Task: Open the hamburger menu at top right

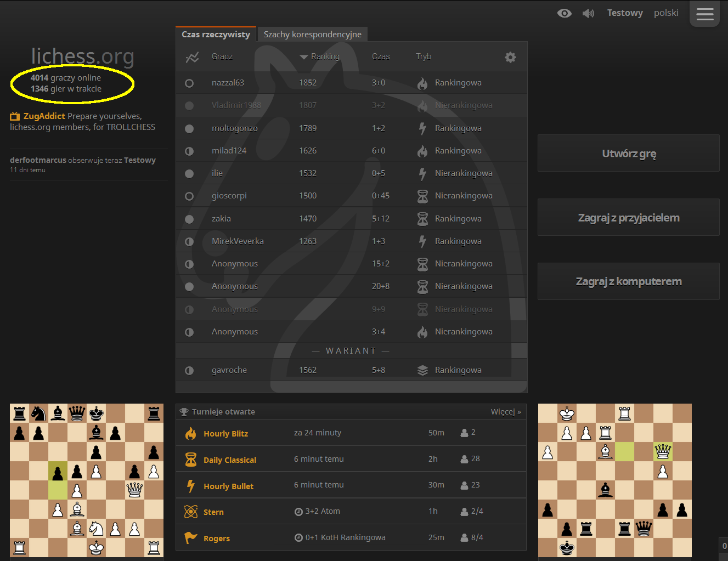Action: [x=705, y=14]
